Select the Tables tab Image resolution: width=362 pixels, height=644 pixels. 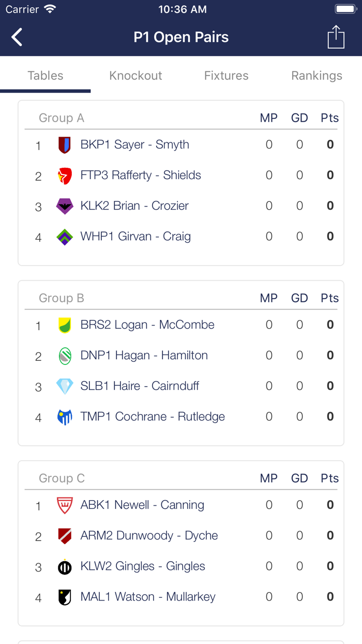[46, 76]
